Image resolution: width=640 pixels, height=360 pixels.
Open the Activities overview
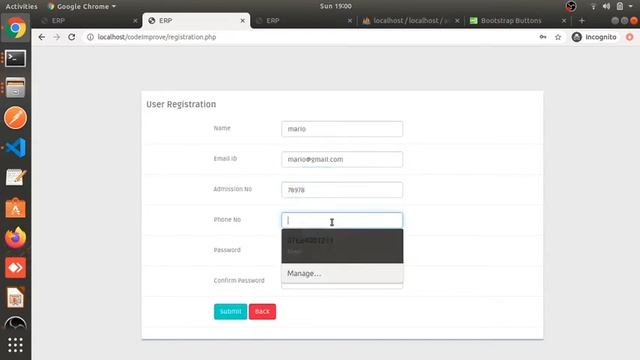coord(21,6)
